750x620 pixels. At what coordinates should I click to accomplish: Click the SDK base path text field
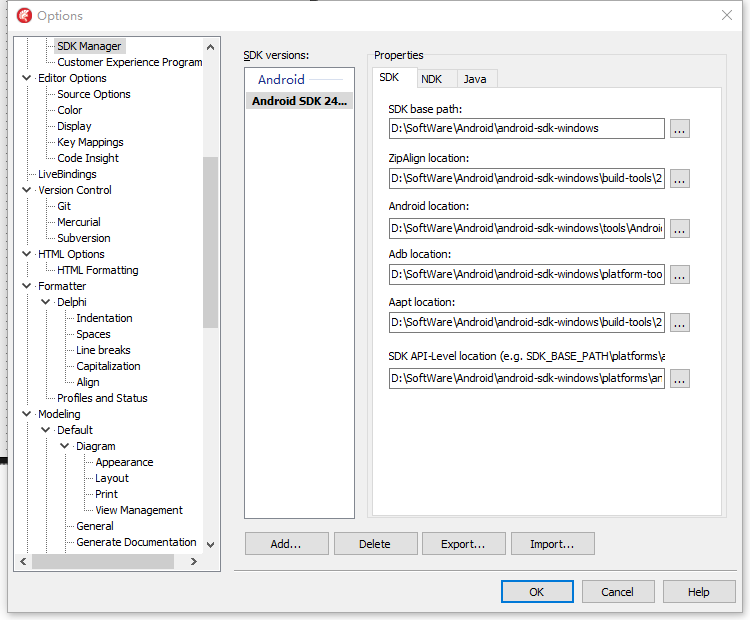pyautogui.click(x=527, y=129)
